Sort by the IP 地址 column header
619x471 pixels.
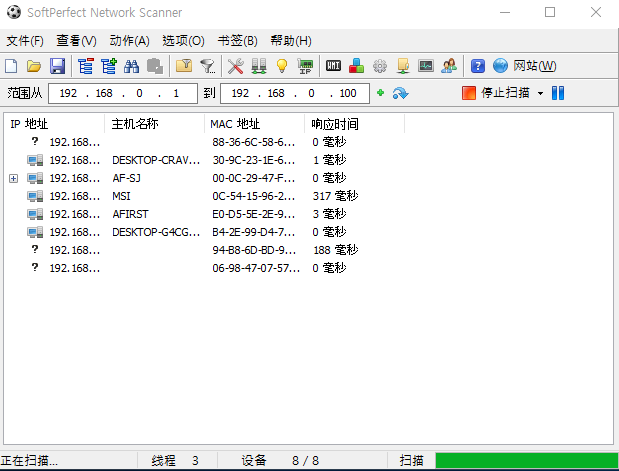coord(55,124)
